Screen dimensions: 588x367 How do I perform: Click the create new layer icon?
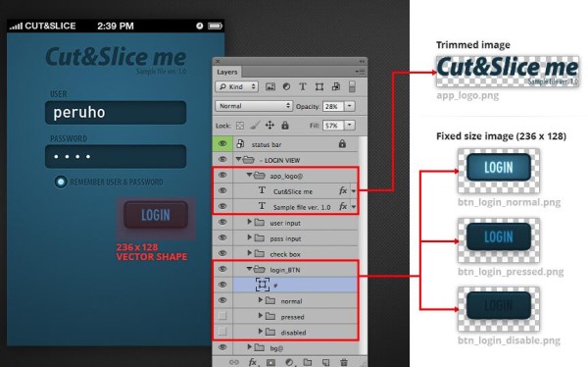pyautogui.click(x=325, y=362)
